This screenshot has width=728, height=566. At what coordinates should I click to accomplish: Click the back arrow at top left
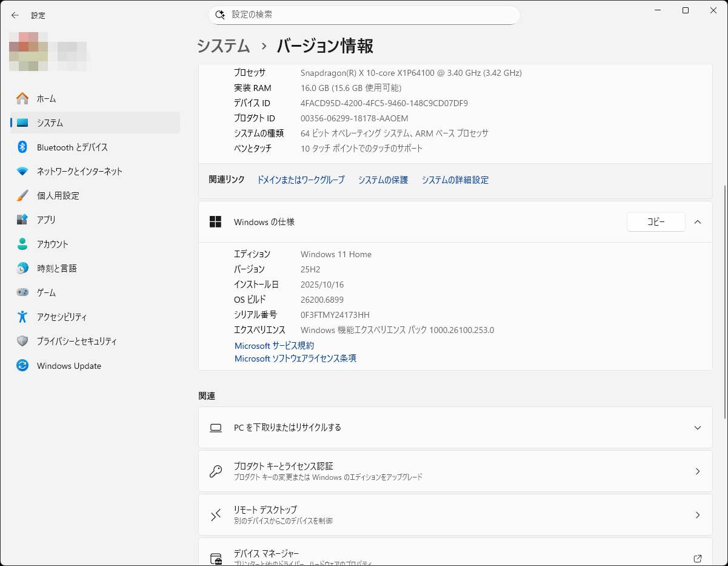click(x=15, y=15)
